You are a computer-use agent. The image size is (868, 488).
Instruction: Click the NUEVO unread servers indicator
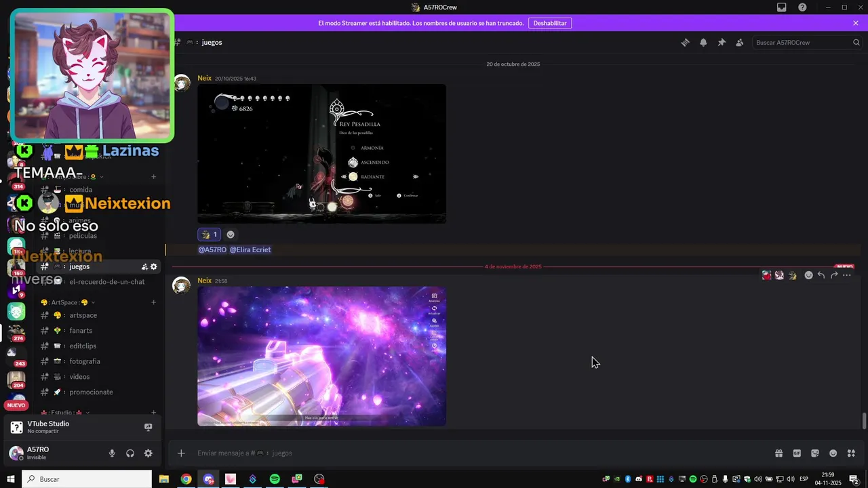[16, 405]
